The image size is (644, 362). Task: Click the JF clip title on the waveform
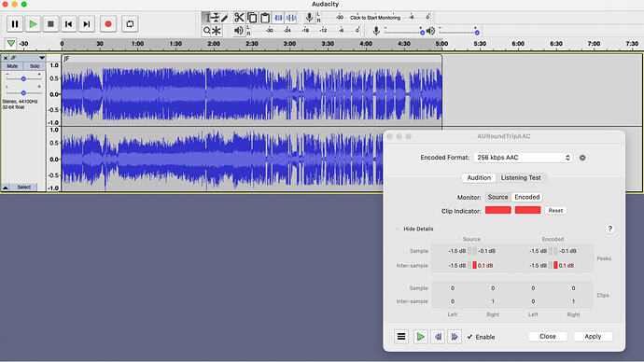66,59
